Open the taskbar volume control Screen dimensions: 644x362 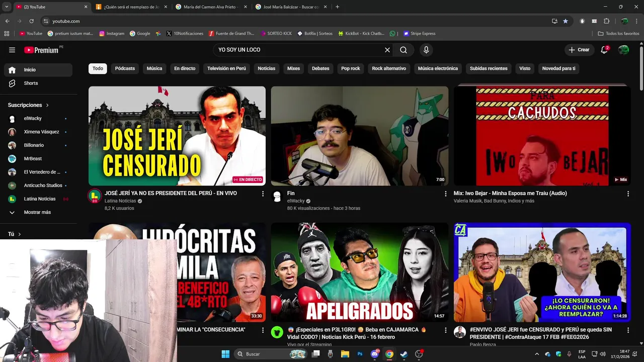coord(603,354)
